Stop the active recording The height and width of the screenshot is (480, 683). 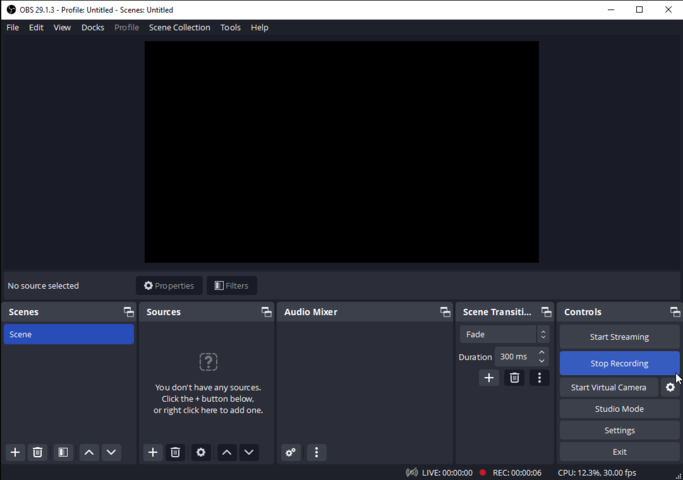coord(619,364)
